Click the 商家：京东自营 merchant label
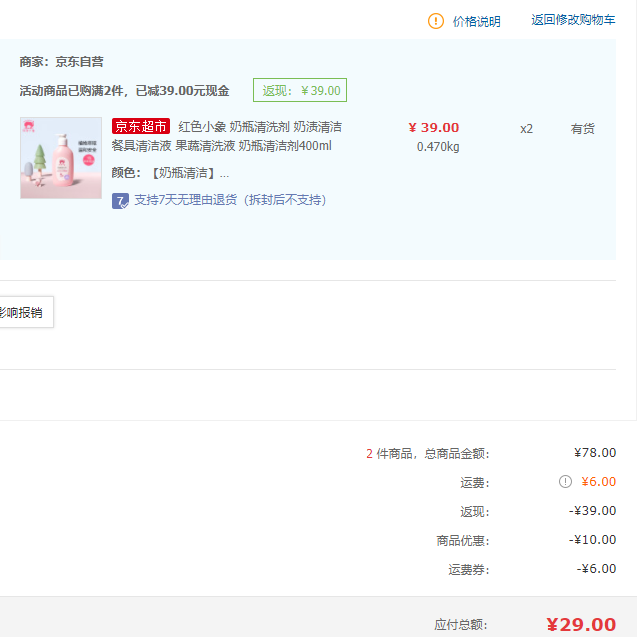The image size is (641, 637). [61, 62]
